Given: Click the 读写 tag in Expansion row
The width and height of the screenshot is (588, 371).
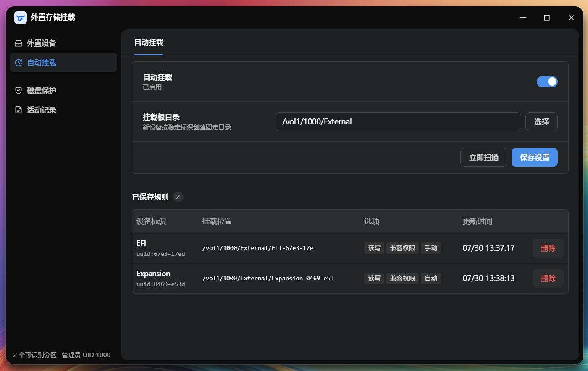Looking at the screenshot, I should tap(374, 278).
